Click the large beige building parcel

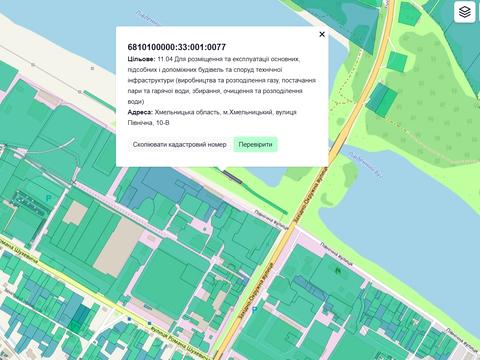click(118, 248)
